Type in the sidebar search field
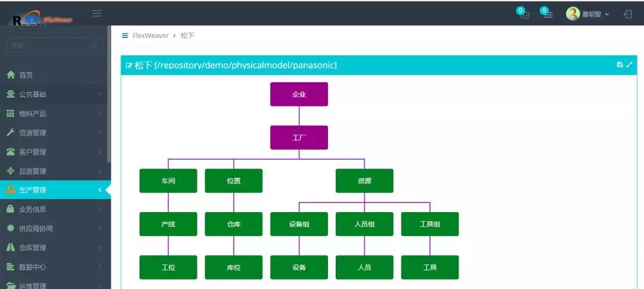The image size is (644, 289). pos(48,45)
